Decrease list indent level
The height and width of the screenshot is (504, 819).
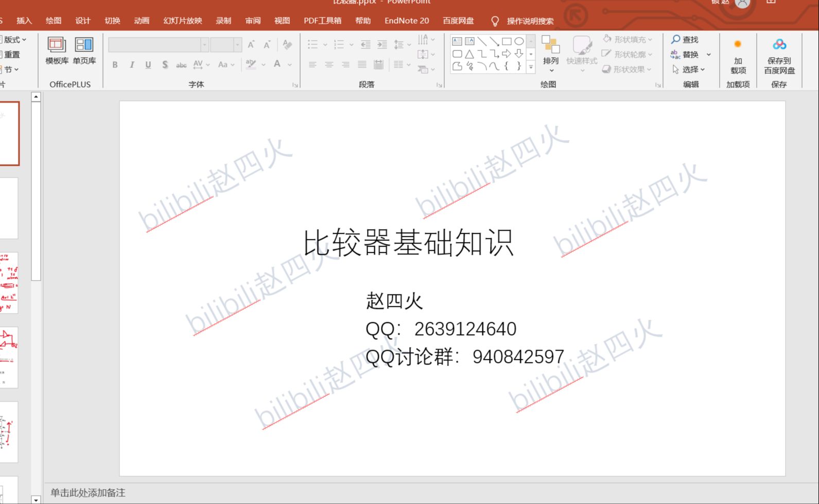pyautogui.click(x=365, y=45)
